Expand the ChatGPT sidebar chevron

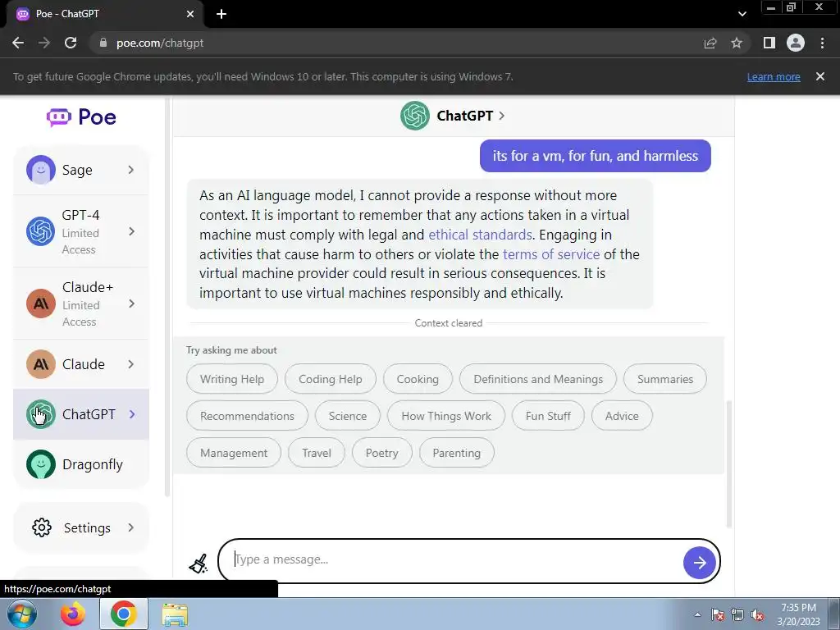(132, 414)
